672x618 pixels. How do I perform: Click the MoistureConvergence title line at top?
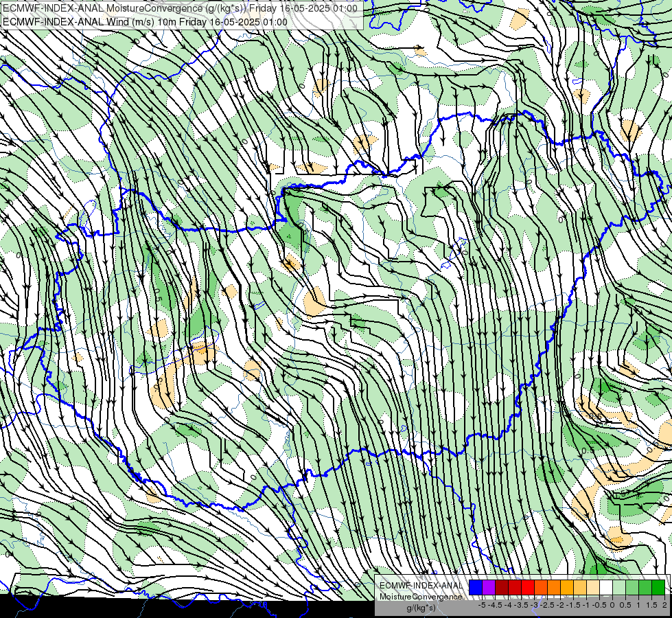tap(180, 8)
